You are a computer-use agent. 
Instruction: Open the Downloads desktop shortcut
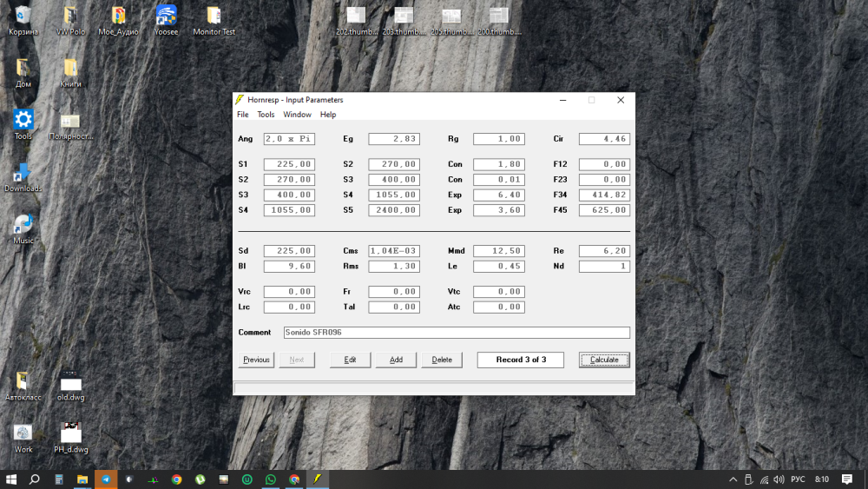point(23,177)
